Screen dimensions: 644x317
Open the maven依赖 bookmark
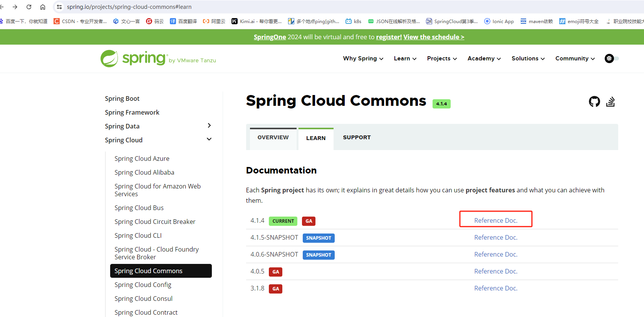pos(537,21)
